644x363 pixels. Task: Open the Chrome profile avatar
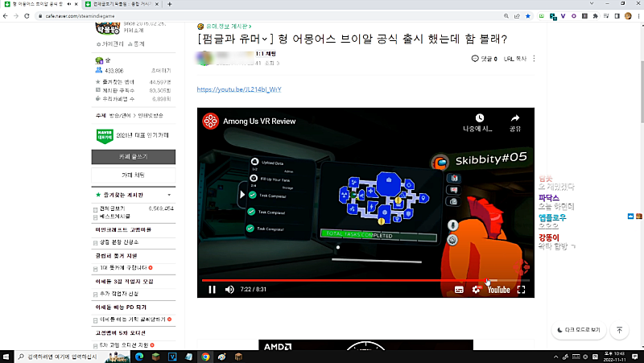pyautogui.click(x=628, y=16)
